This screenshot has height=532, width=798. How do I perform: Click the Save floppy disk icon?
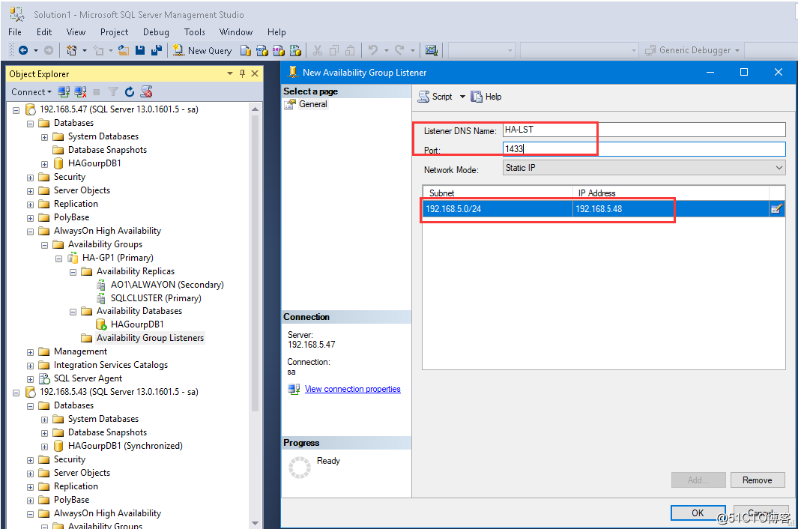[140, 50]
